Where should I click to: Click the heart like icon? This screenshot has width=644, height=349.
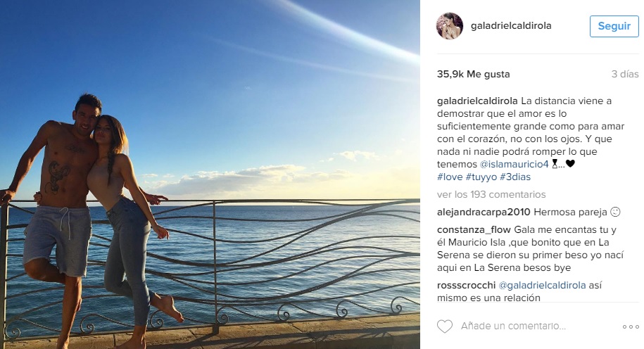[444, 326]
